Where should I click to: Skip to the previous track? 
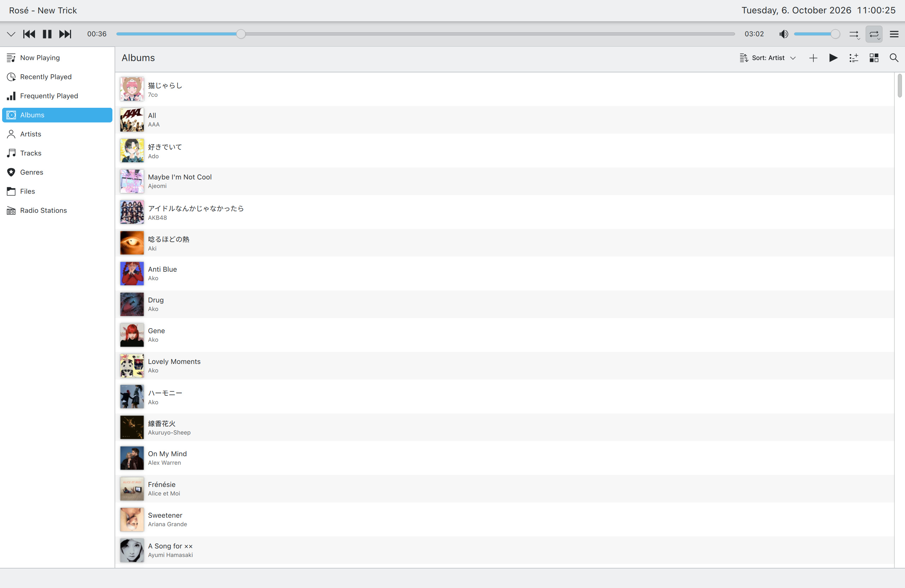coord(29,34)
